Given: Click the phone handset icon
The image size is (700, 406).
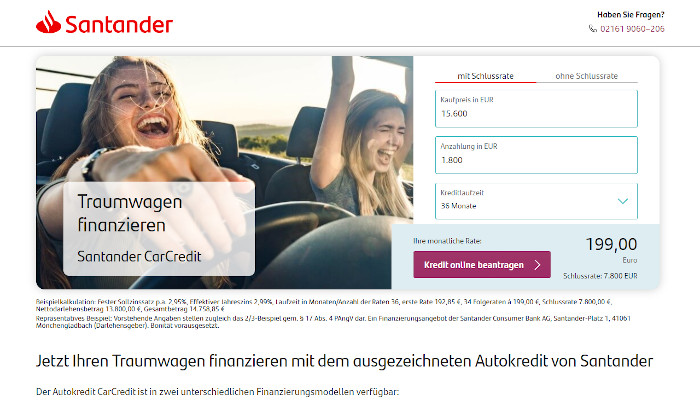Looking at the screenshot, I should tap(592, 29).
